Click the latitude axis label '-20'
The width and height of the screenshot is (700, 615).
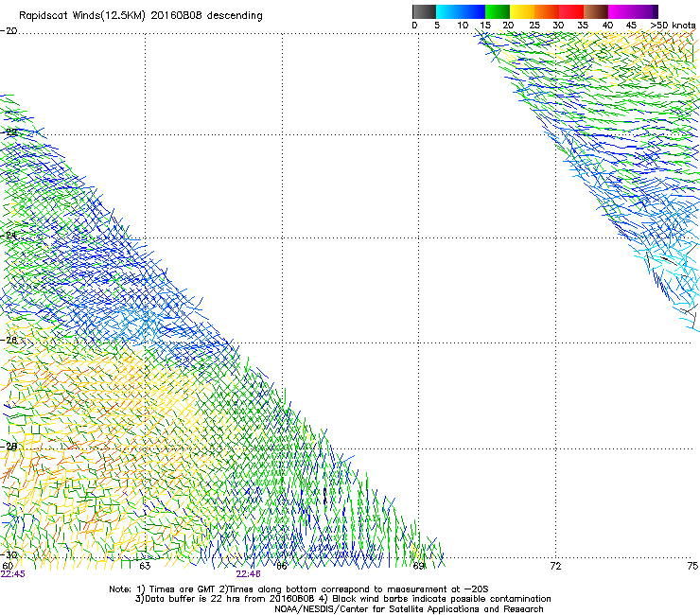(9, 31)
